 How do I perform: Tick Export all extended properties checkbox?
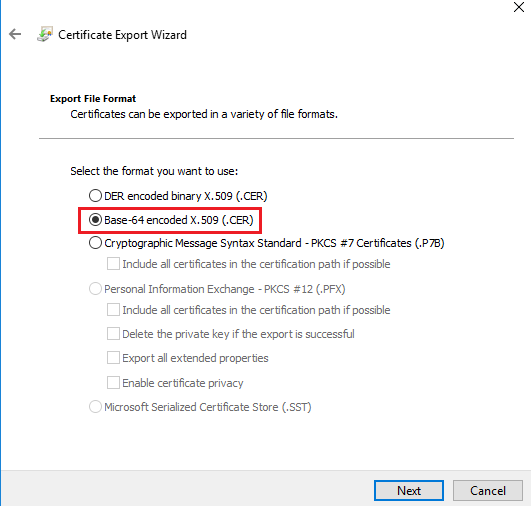point(113,358)
